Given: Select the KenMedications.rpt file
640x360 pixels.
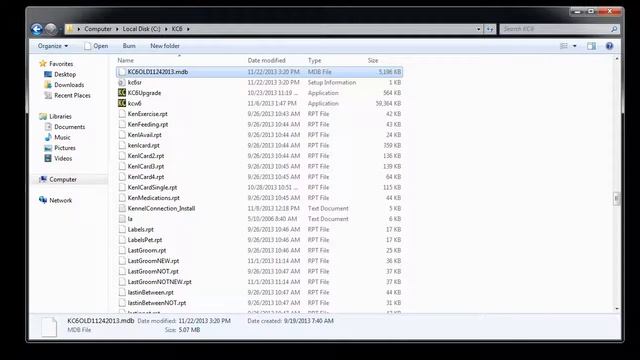Looking at the screenshot, I should coord(153,198).
